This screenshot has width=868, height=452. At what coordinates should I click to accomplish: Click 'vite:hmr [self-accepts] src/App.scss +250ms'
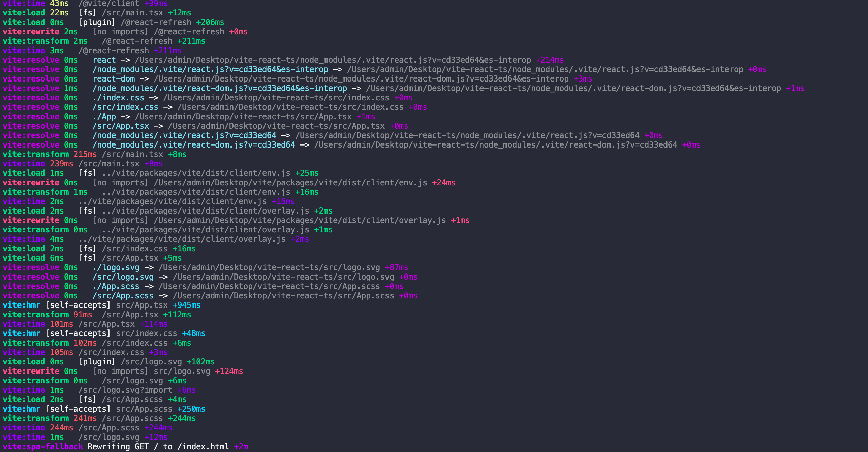104,409
